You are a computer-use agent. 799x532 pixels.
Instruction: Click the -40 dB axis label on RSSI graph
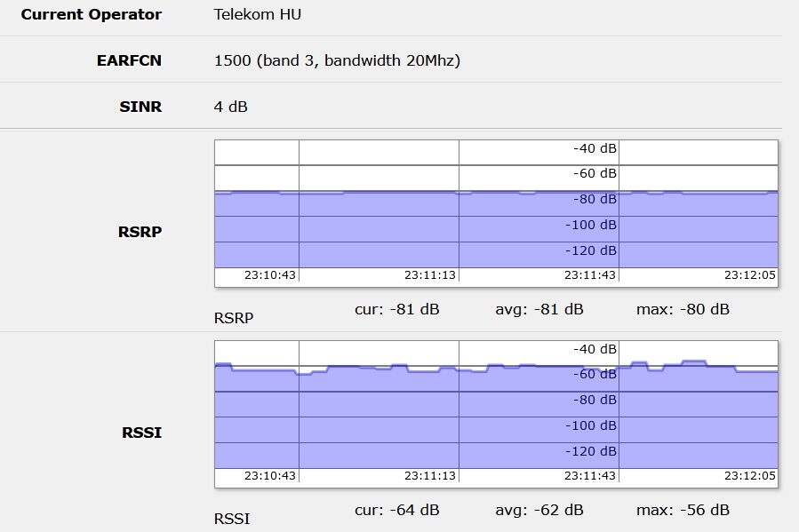click(x=595, y=349)
